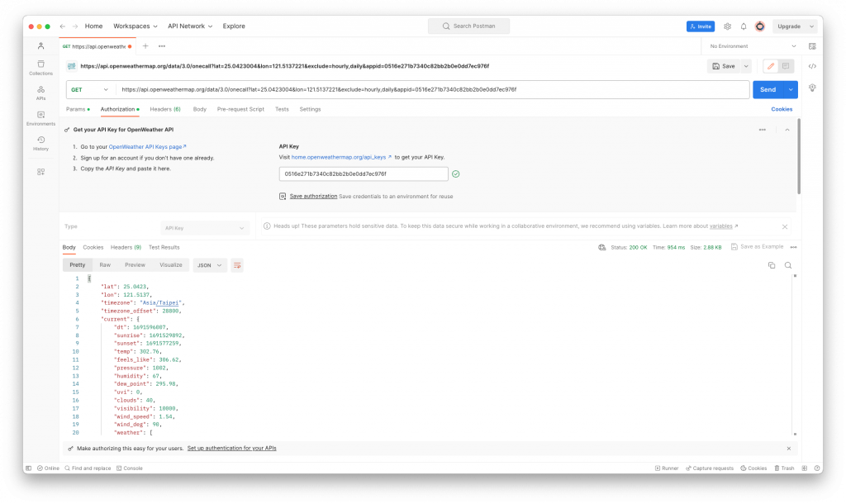Viewport: 846px width, 504px height.
Task: Switch to the response Cookies tab
Action: pyautogui.click(x=93, y=247)
